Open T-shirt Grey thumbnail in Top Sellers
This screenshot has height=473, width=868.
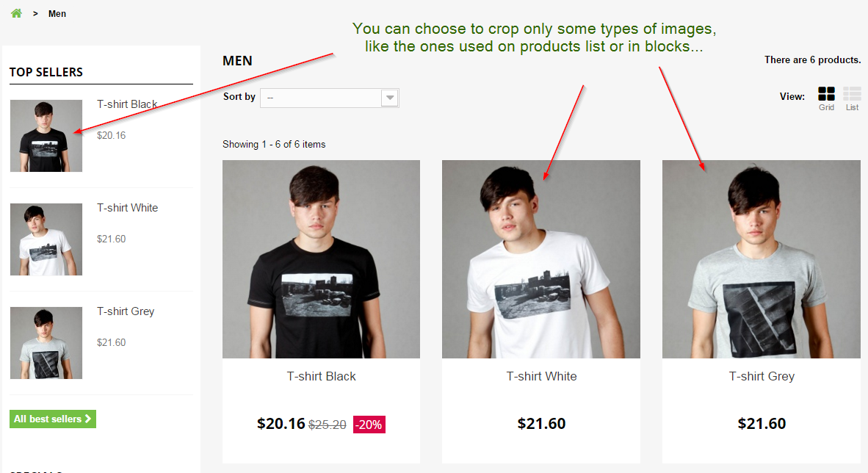click(46, 343)
